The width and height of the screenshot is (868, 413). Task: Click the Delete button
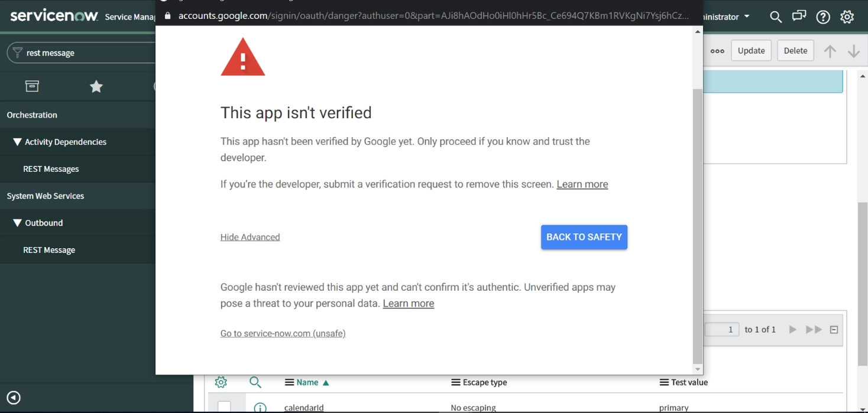pos(796,51)
